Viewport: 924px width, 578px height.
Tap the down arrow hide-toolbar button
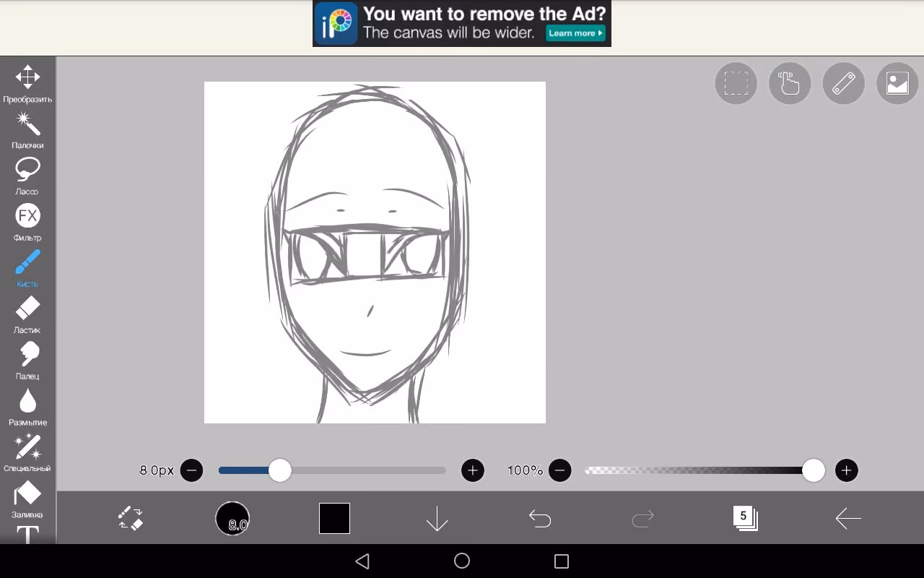[x=437, y=518]
